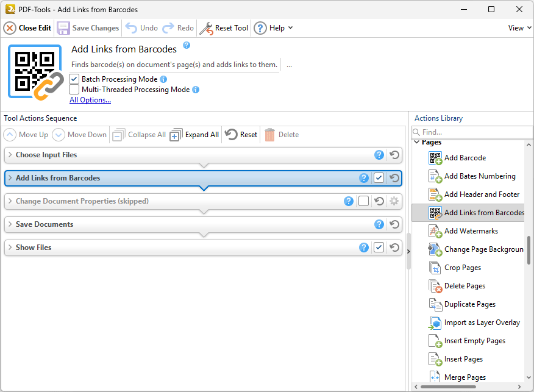This screenshot has width=534, height=392.
Task: Open help for Show Files step
Action: coord(364,248)
